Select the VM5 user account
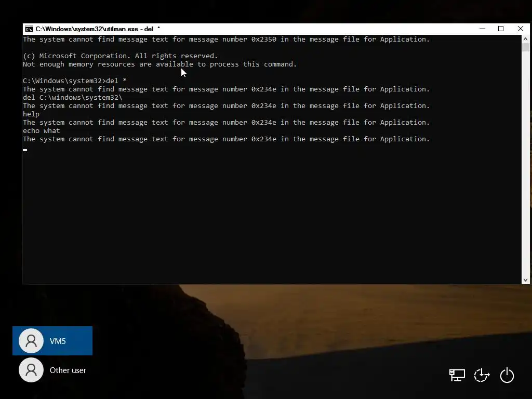This screenshot has width=532, height=399. click(x=52, y=341)
